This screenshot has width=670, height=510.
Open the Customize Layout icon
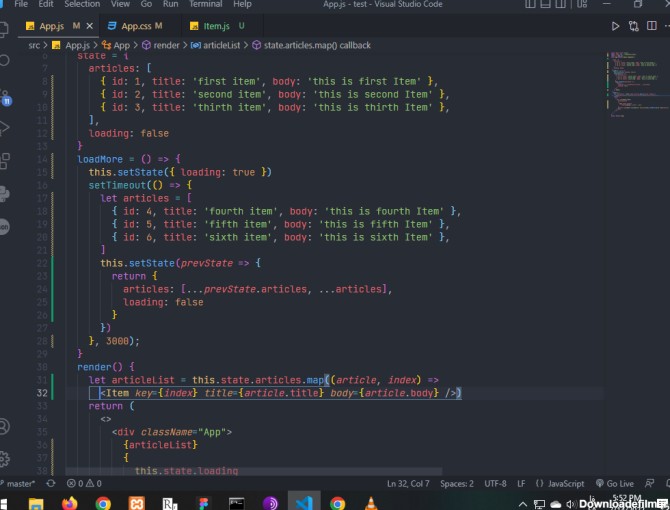pyautogui.click(x=582, y=4)
